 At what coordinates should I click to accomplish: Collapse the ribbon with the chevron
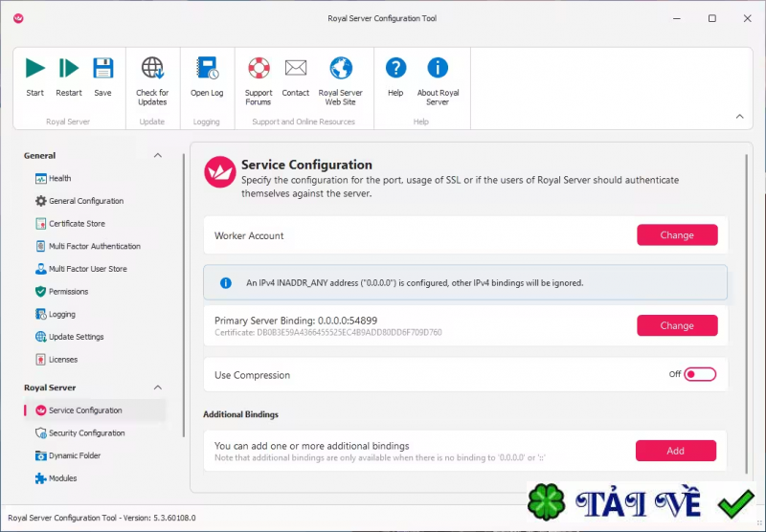pyautogui.click(x=739, y=116)
